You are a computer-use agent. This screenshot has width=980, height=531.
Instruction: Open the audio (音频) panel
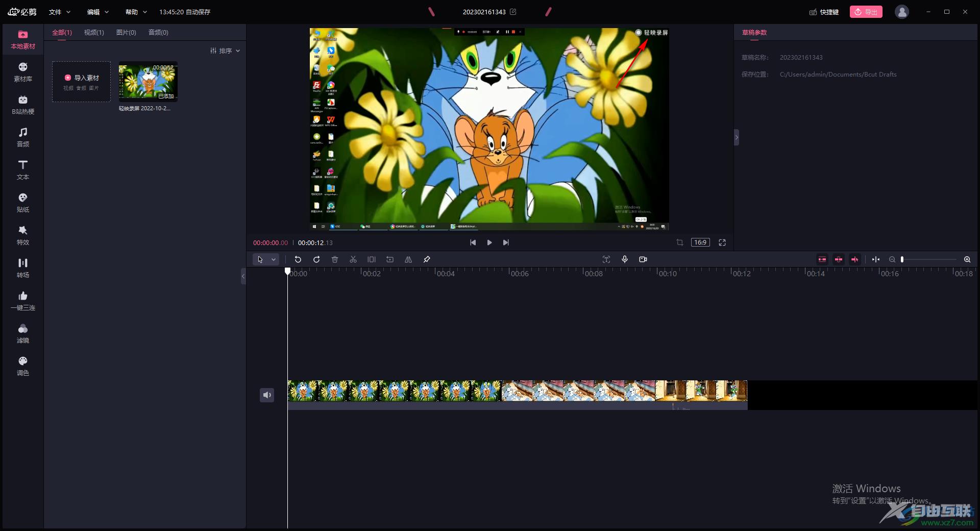23,138
